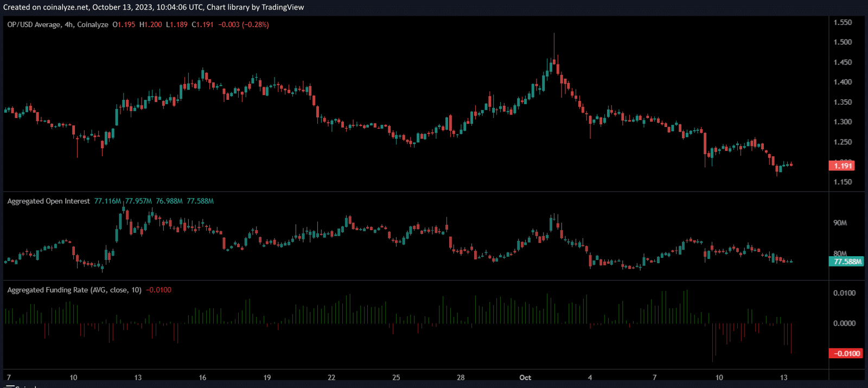Click the 0.0100 funding rate axis label
868x388 pixels.
(845, 293)
